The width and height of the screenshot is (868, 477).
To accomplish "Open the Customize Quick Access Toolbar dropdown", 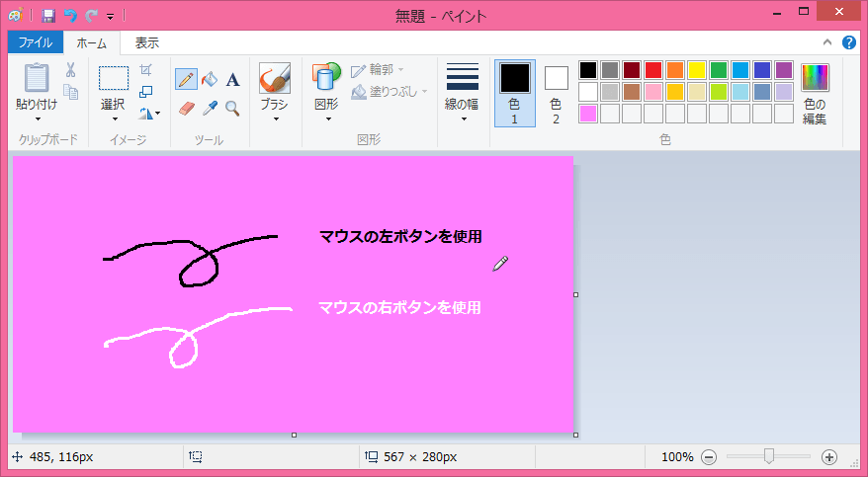I will tap(110, 16).
